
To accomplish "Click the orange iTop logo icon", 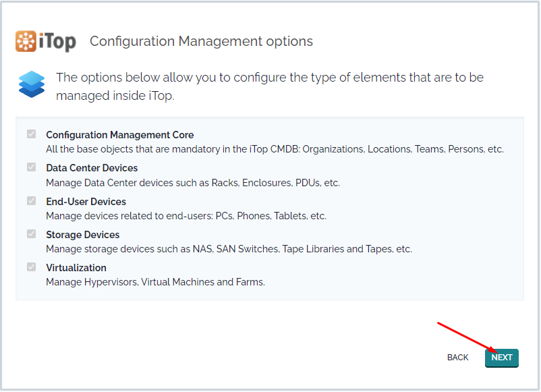I will click(x=26, y=41).
